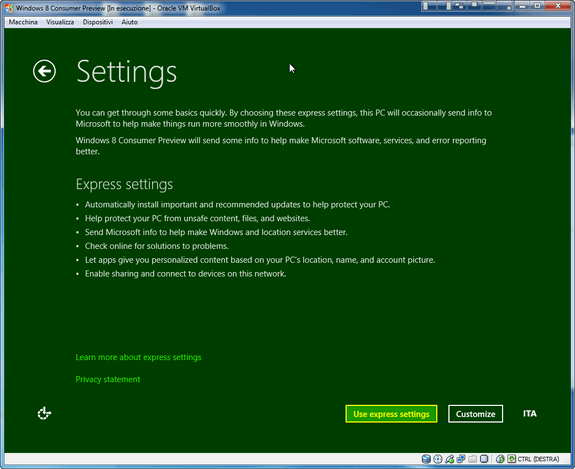The height and width of the screenshot is (469, 575).
Task: Open Learn more about express settings link
Action: tap(138, 357)
